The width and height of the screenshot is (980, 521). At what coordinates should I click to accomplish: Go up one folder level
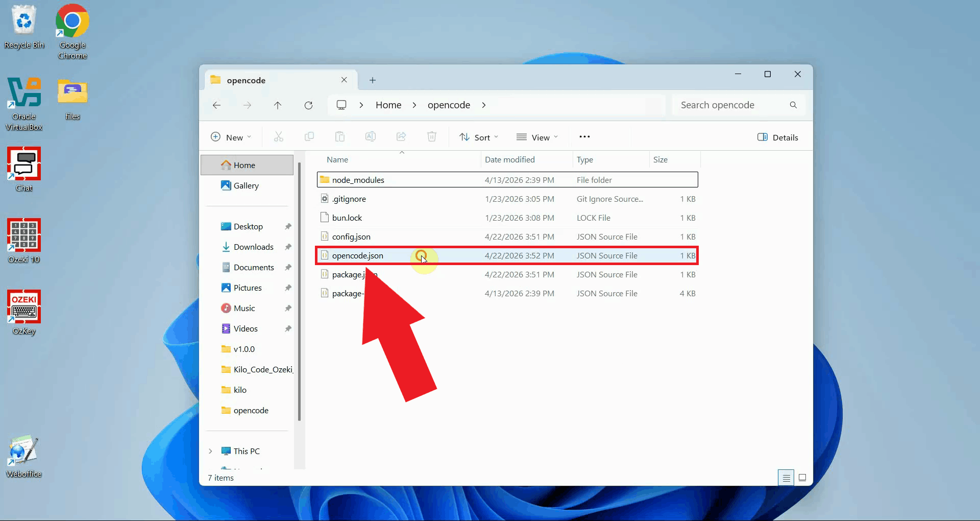point(278,105)
